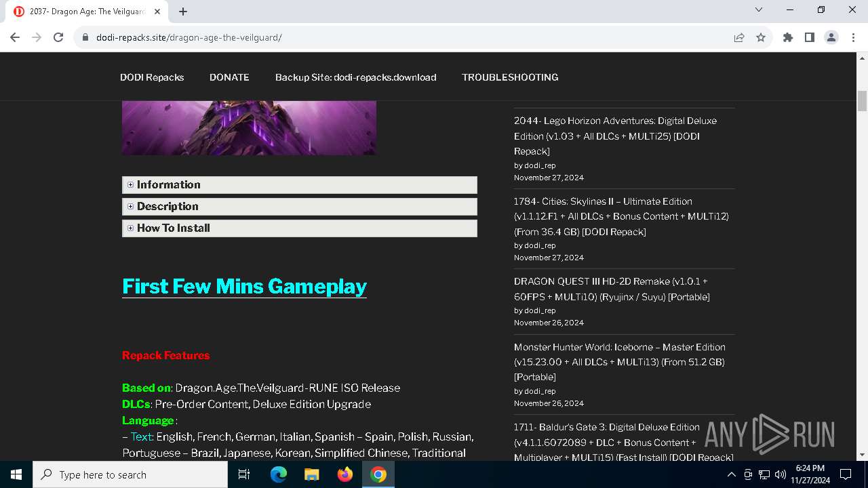The height and width of the screenshot is (488, 868).
Task: Open Lego Horizon Adventures repack post
Action: (x=615, y=136)
